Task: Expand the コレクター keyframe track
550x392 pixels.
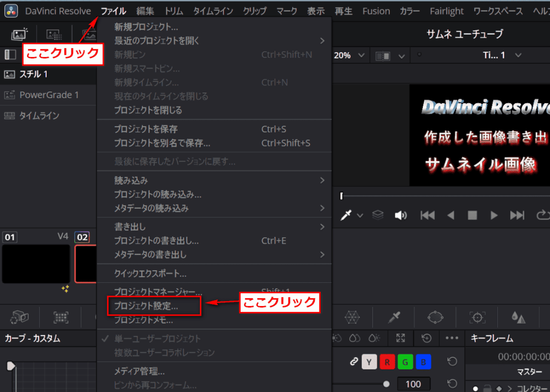Action: tap(509, 388)
